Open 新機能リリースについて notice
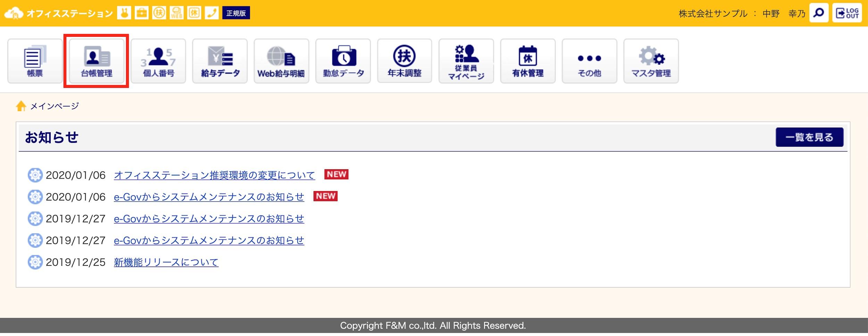This screenshot has width=868, height=336. click(x=166, y=262)
